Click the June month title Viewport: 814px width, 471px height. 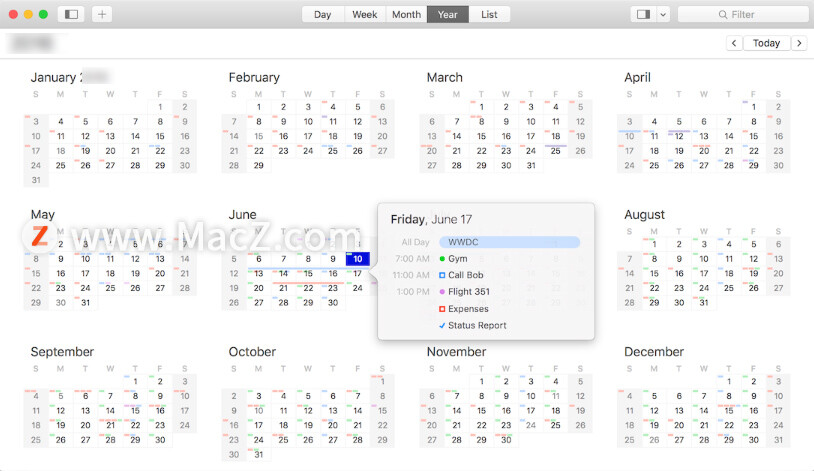[x=242, y=214]
